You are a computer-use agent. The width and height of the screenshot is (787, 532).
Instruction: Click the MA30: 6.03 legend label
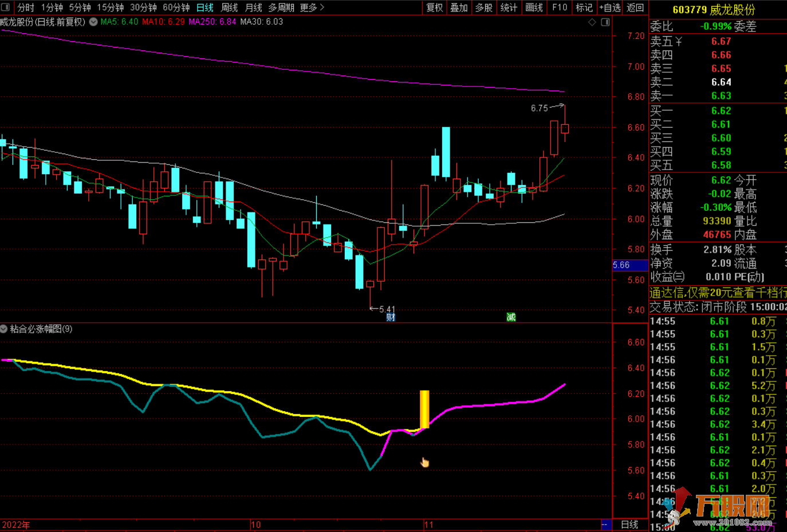pos(262,22)
